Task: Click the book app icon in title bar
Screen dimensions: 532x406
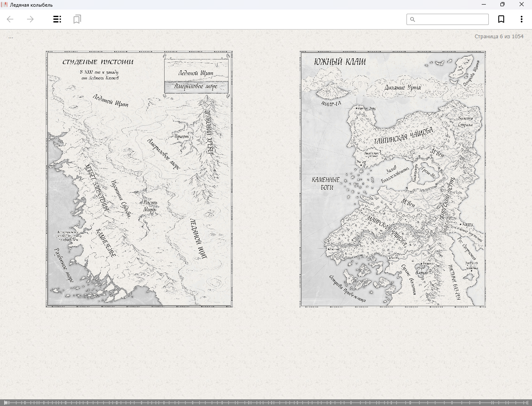Action: pyautogui.click(x=5, y=5)
